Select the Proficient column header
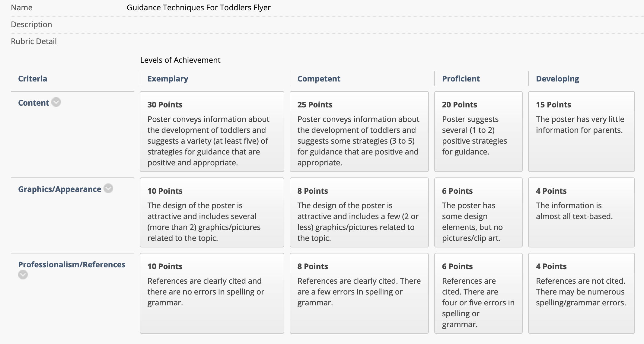644x344 pixels. point(461,79)
